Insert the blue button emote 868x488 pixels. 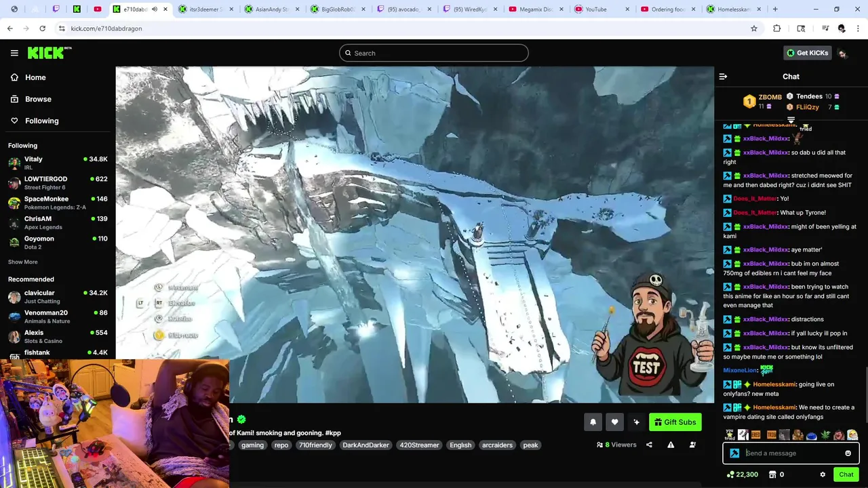(x=812, y=435)
